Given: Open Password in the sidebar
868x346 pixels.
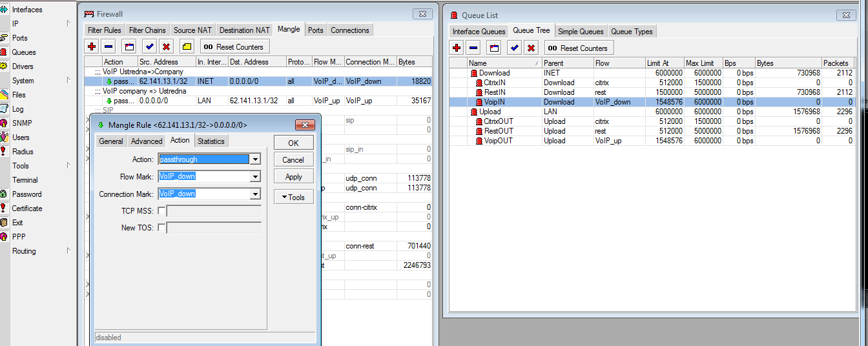Looking at the screenshot, I should click(26, 194).
